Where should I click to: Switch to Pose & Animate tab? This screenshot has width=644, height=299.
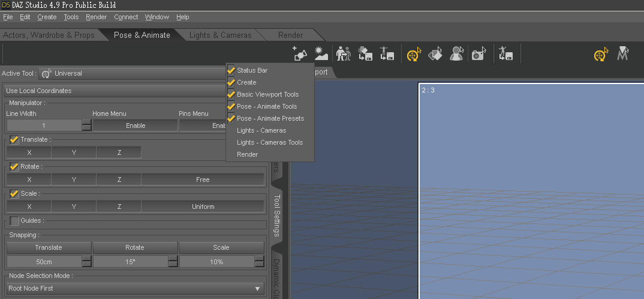pyautogui.click(x=142, y=35)
